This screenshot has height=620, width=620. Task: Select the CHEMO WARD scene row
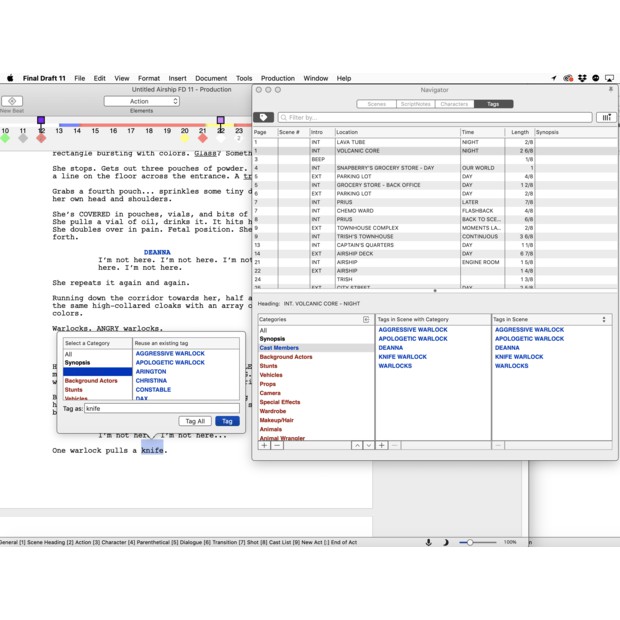pyautogui.click(x=435, y=211)
